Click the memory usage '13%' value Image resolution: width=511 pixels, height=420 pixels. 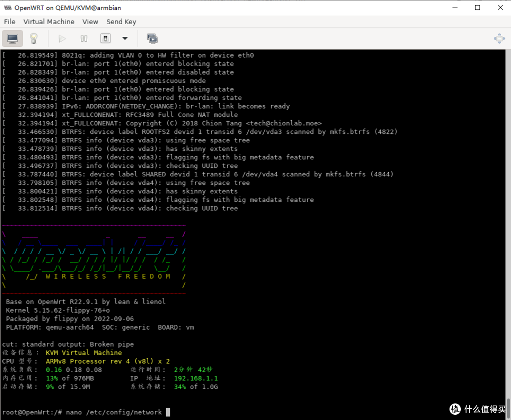tap(52, 378)
